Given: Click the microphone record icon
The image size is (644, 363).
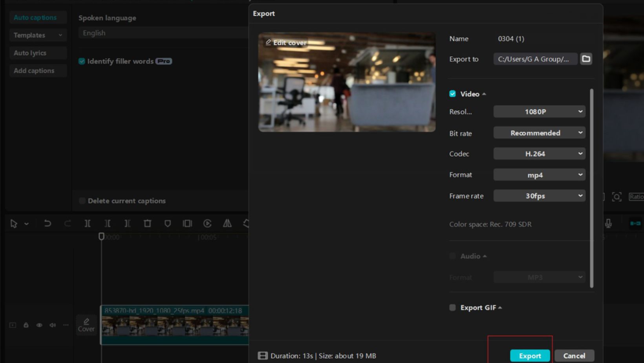Looking at the screenshot, I should [x=608, y=224].
